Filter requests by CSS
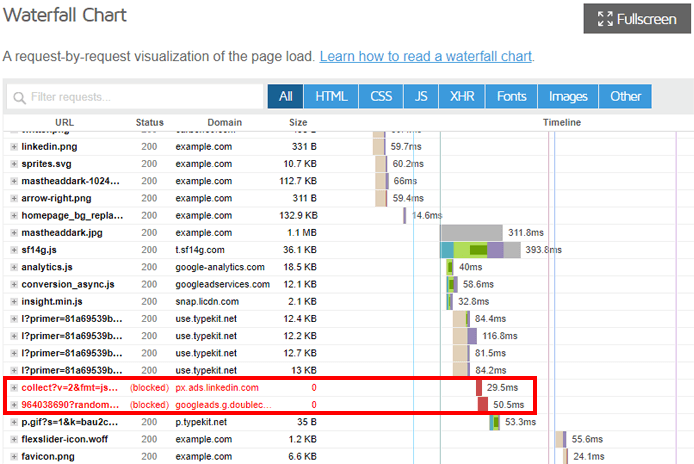The image size is (694, 464). click(381, 96)
